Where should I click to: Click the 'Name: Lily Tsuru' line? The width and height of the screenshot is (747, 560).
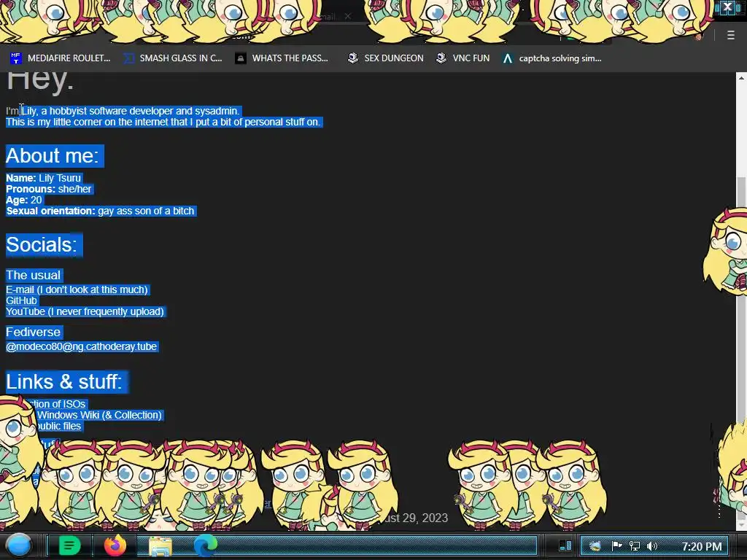pos(43,178)
